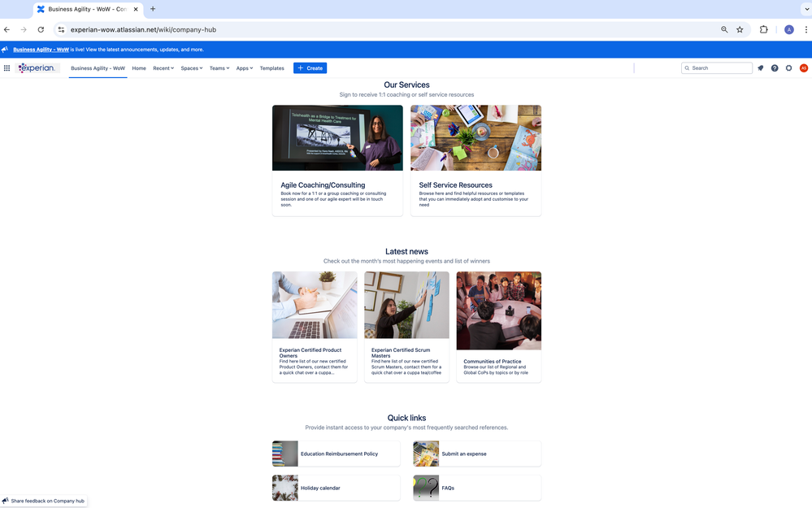Select the Business Agility - WoW nav tab
Image resolution: width=812 pixels, height=508 pixels.
coord(98,68)
